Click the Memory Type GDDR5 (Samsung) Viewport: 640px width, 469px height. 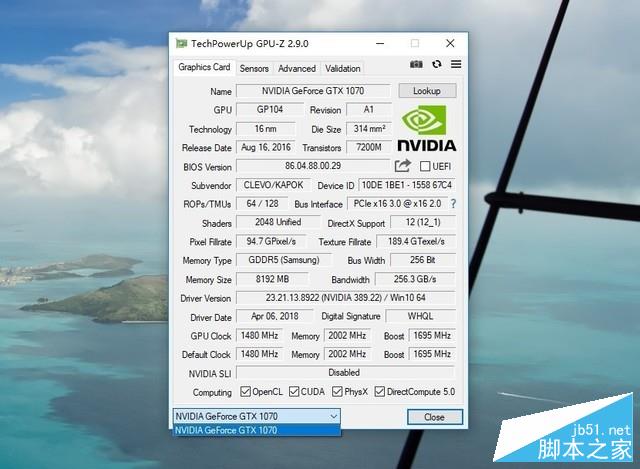click(x=284, y=260)
